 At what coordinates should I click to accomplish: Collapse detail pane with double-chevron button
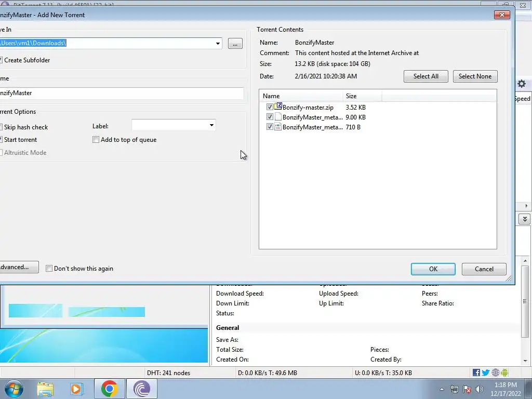click(x=525, y=219)
